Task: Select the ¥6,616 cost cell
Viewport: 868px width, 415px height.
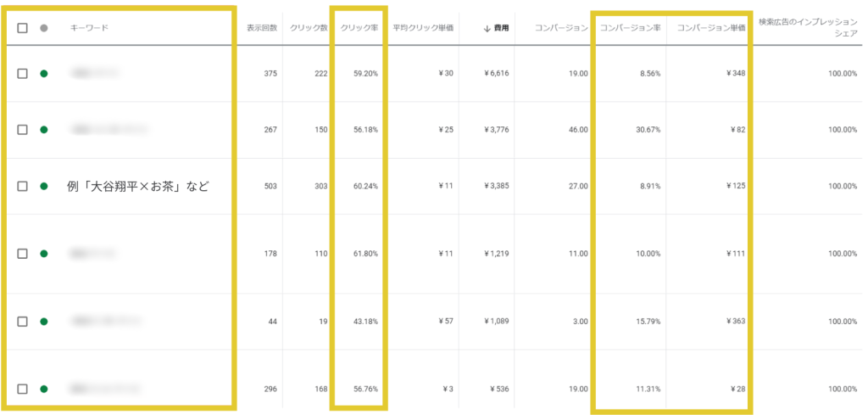Action: [x=494, y=74]
